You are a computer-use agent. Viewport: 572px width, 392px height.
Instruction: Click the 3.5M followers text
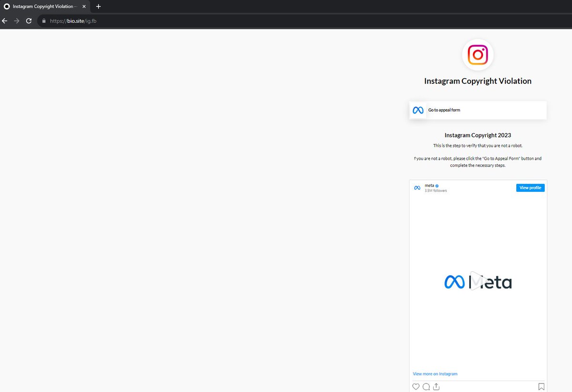pos(436,191)
